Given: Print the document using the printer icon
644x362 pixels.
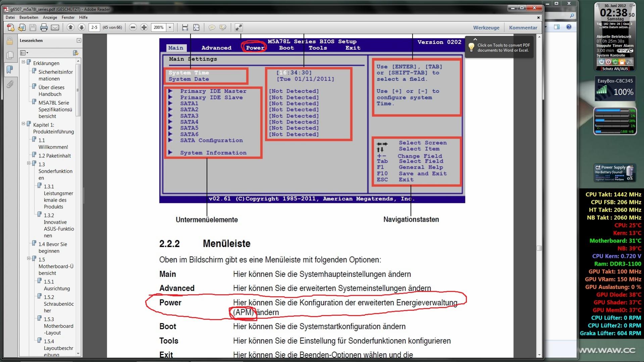Looking at the screenshot, I should (x=44, y=28).
